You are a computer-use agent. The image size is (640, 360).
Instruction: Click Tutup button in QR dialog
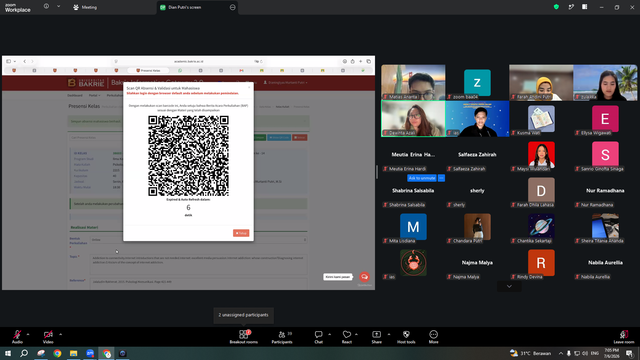pyautogui.click(x=241, y=233)
